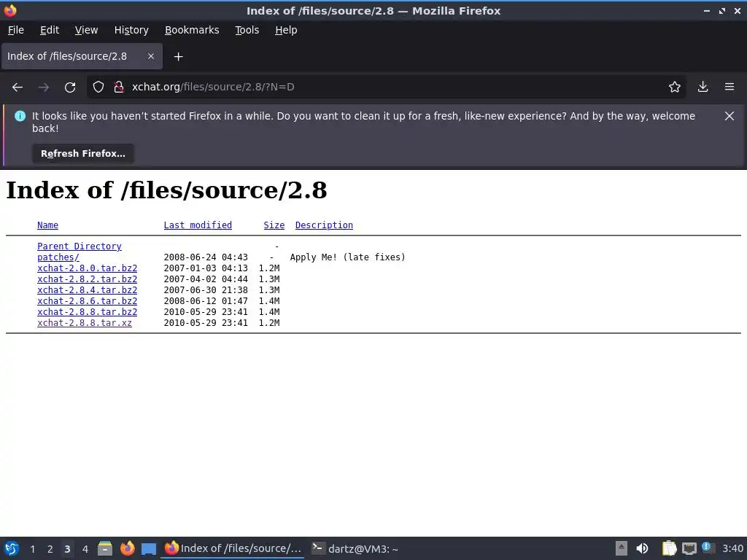The image size is (747, 560).
Task: Switch to workspace 1
Action: point(32,549)
